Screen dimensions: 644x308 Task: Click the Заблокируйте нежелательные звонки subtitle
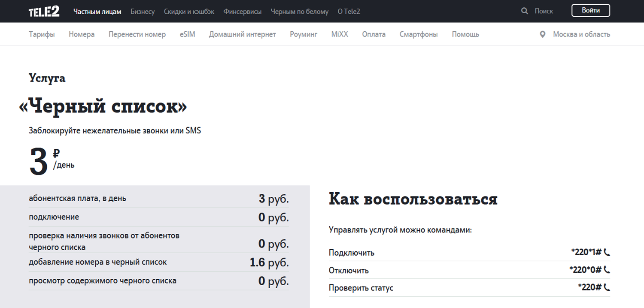pos(115,131)
